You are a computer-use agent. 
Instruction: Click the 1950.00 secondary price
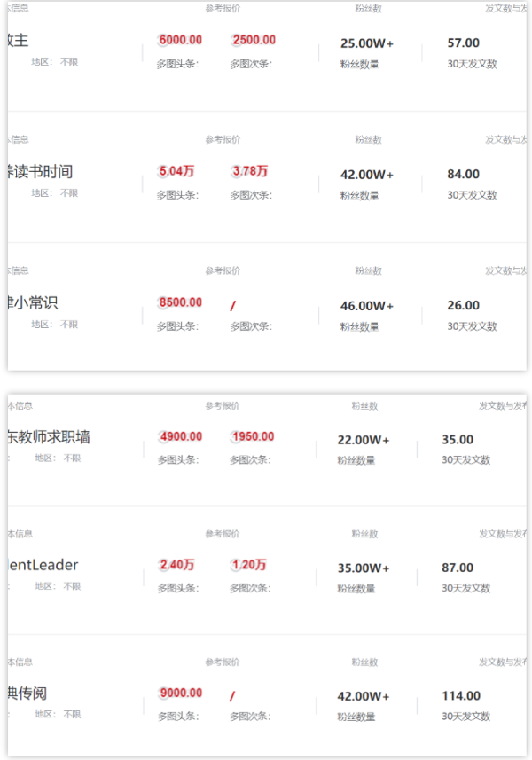(x=253, y=436)
